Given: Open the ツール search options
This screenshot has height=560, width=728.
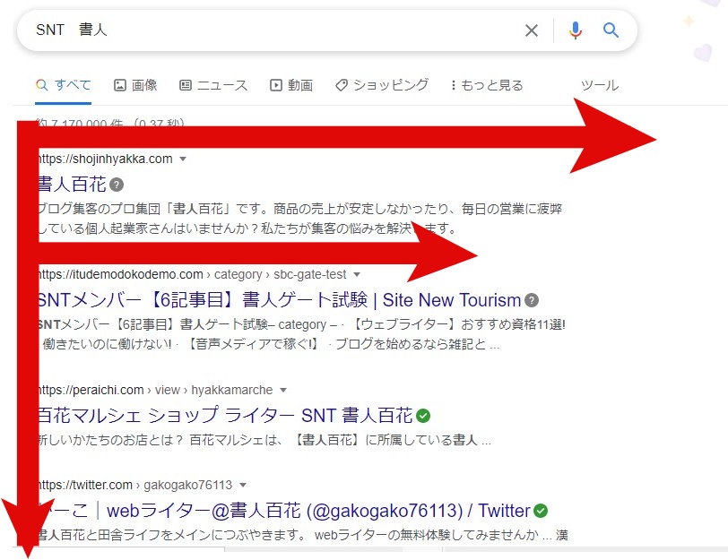Looking at the screenshot, I should 600,85.
